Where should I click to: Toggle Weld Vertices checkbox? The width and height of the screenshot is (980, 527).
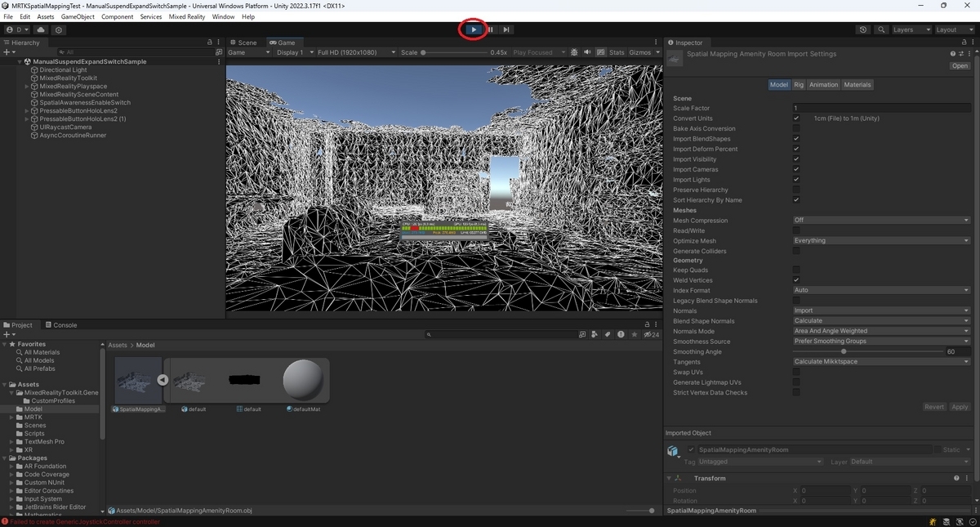(x=796, y=280)
